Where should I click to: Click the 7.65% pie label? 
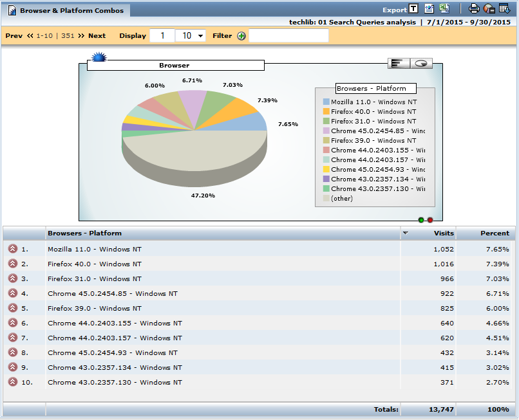tap(288, 124)
